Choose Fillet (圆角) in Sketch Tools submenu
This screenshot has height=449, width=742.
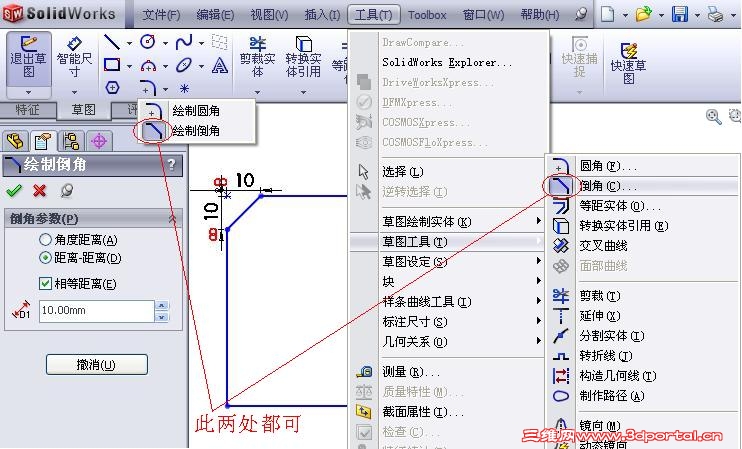click(644, 166)
